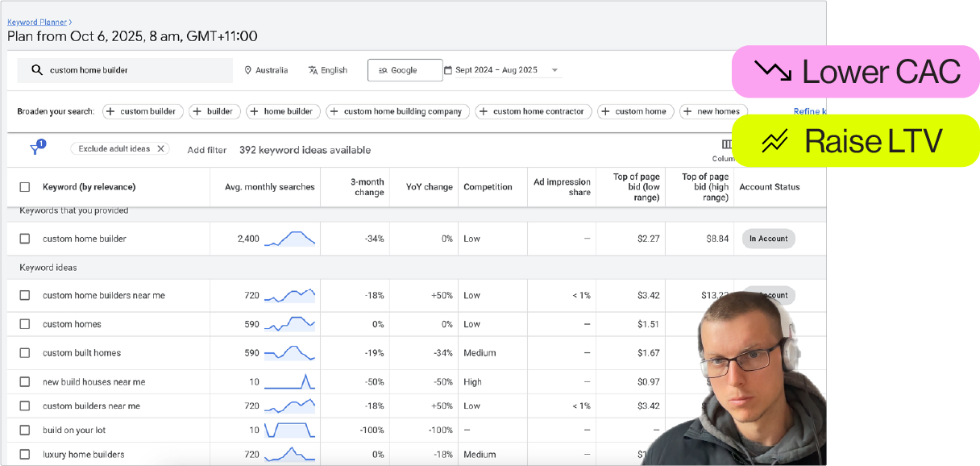980x466 pixels.
Task: Click the Account Status column header
Action: click(769, 187)
